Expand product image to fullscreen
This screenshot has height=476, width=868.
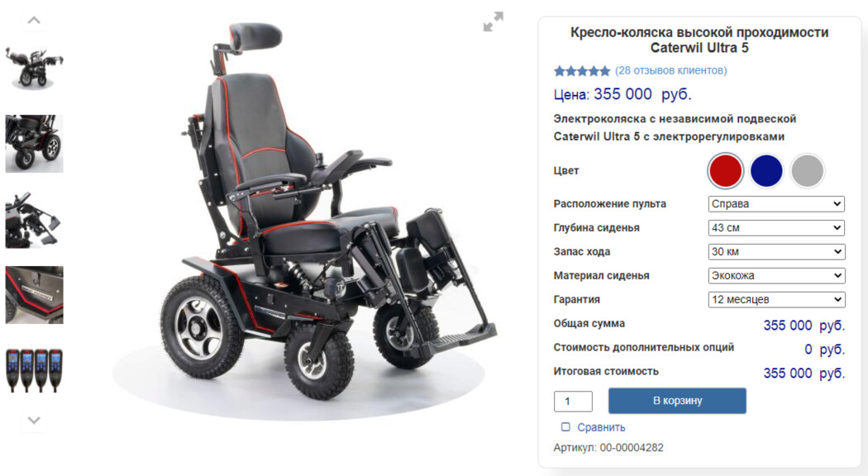(x=493, y=21)
